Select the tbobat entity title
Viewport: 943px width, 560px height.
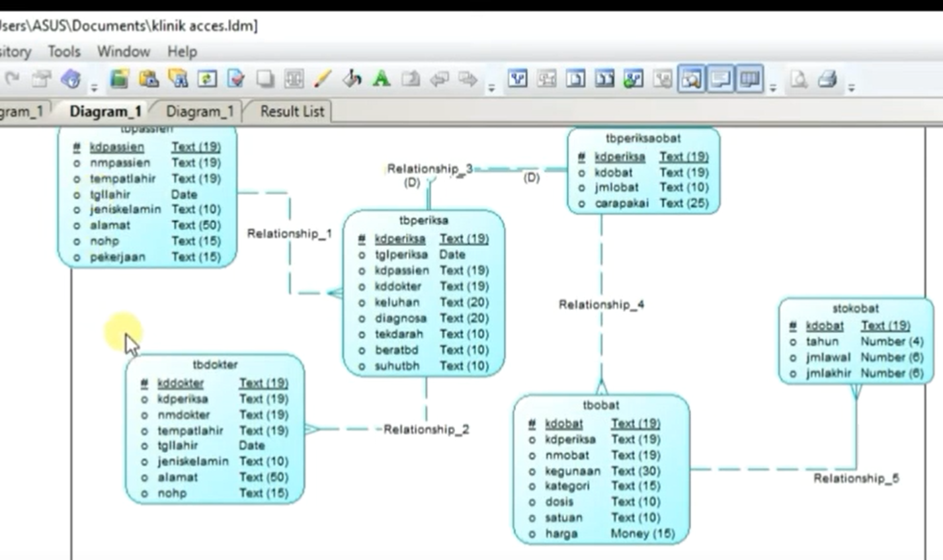click(x=601, y=405)
